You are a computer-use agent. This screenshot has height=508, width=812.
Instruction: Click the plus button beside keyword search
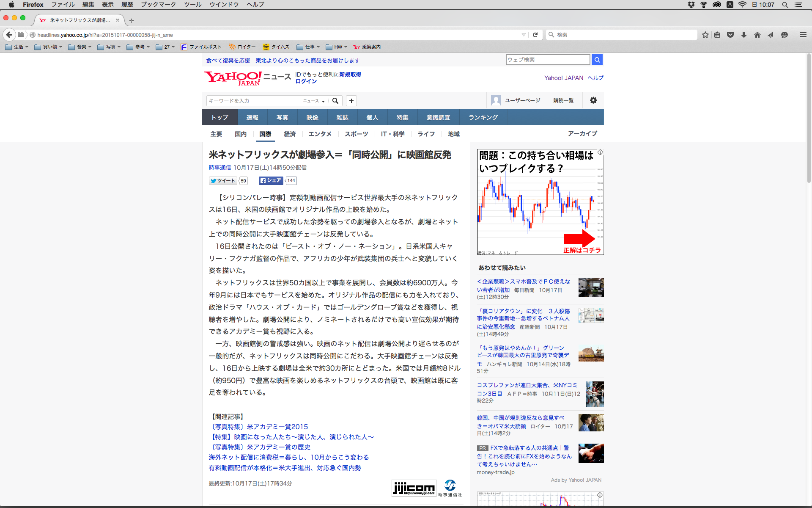click(x=351, y=101)
